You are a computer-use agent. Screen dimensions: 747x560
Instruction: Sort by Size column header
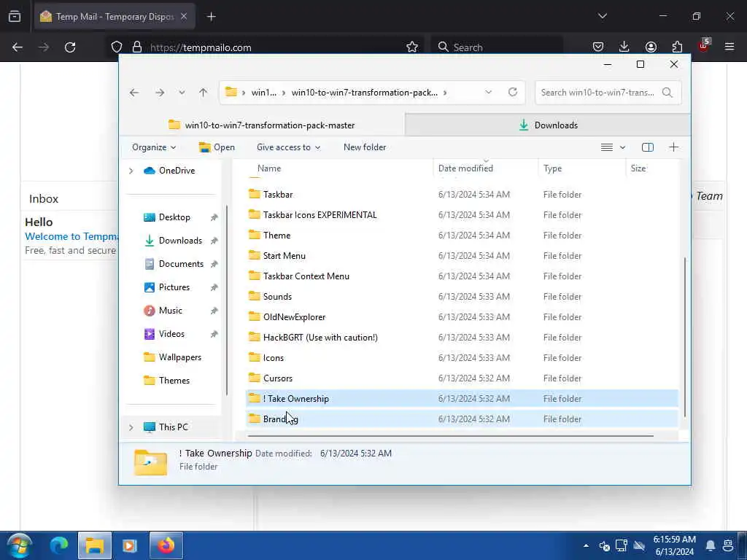pos(638,168)
